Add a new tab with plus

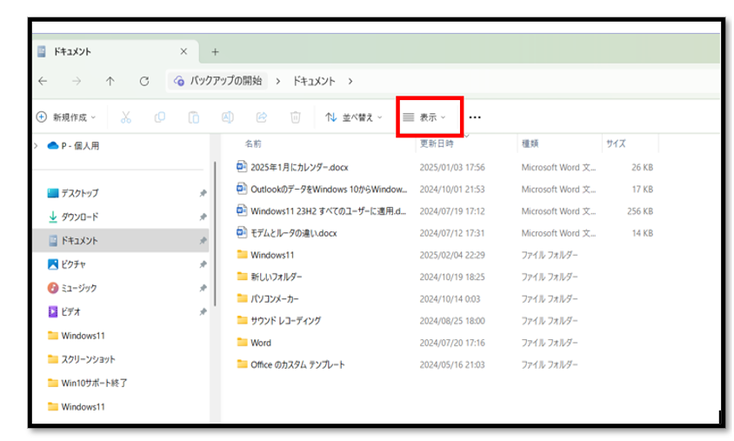click(215, 52)
